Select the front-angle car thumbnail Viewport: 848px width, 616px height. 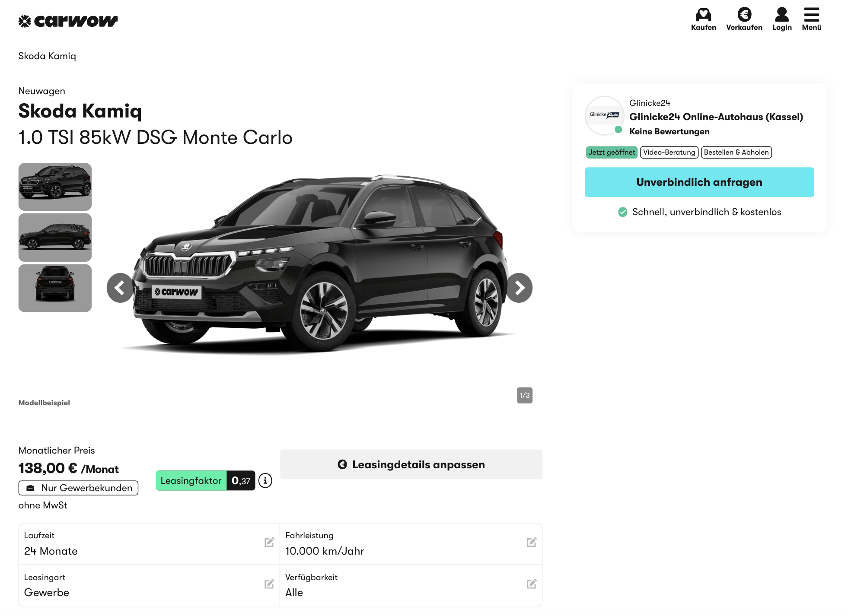(x=55, y=187)
